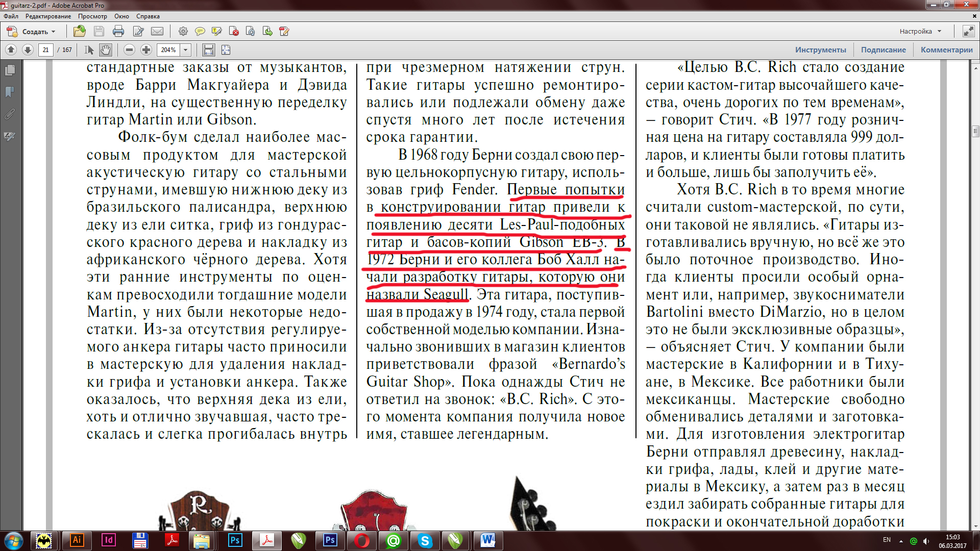Add a sticky note comment
This screenshot has width=980, height=551.
pyautogui.click(x=200, y=32)
